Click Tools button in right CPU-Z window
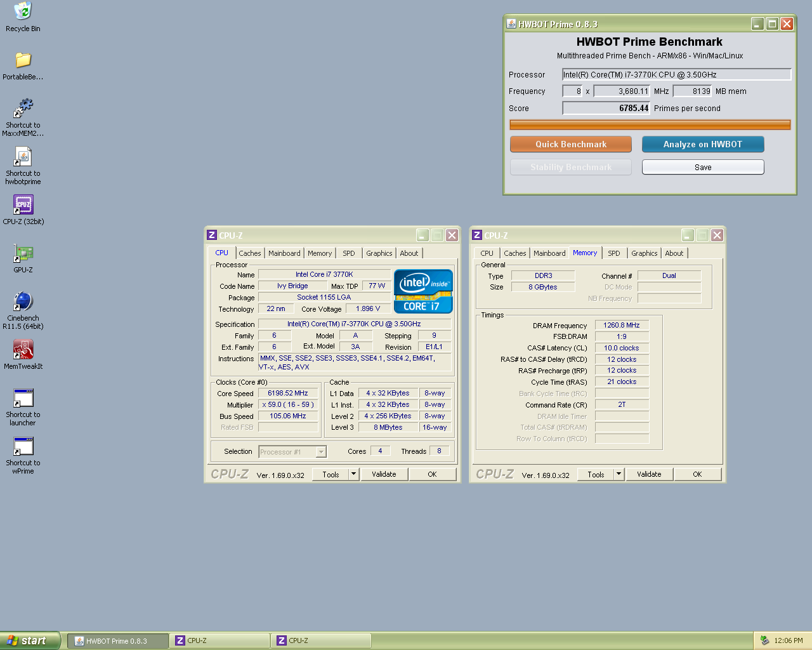Viewport: 812px width, 650px height. [x=596, y=474]
